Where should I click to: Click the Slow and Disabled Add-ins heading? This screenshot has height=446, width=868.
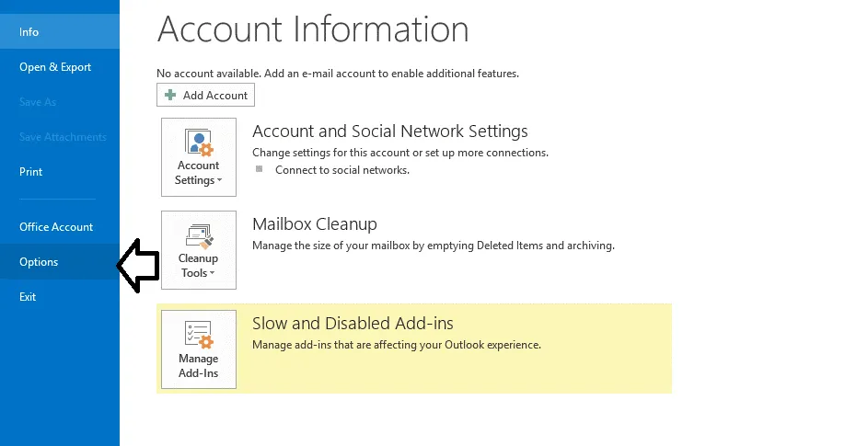tap(353, 323)
